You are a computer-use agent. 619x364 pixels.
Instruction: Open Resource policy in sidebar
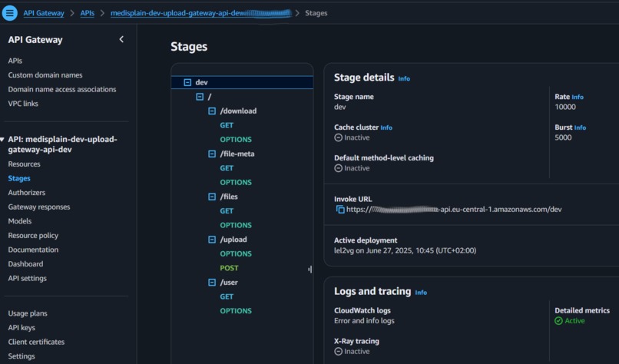coord(33,235)
